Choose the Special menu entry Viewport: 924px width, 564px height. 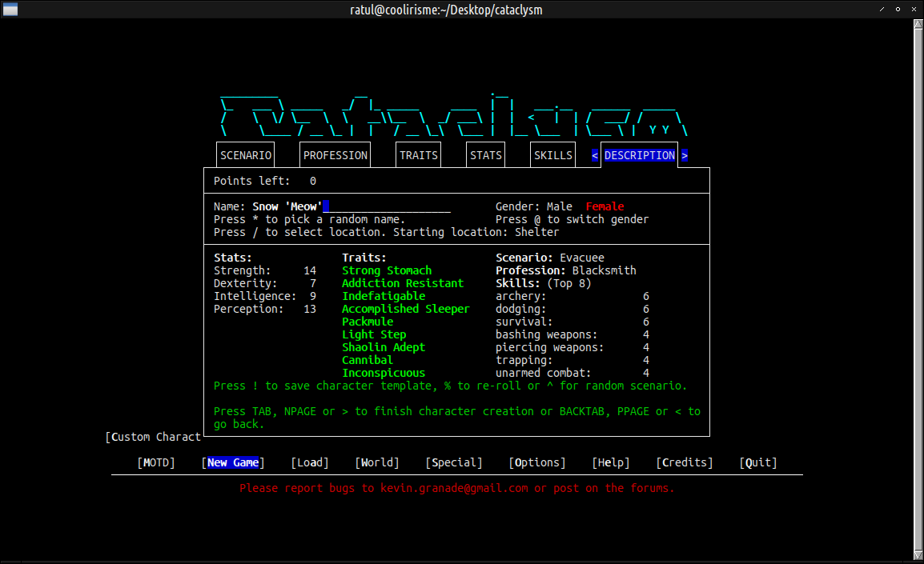(x=454, y=462)
